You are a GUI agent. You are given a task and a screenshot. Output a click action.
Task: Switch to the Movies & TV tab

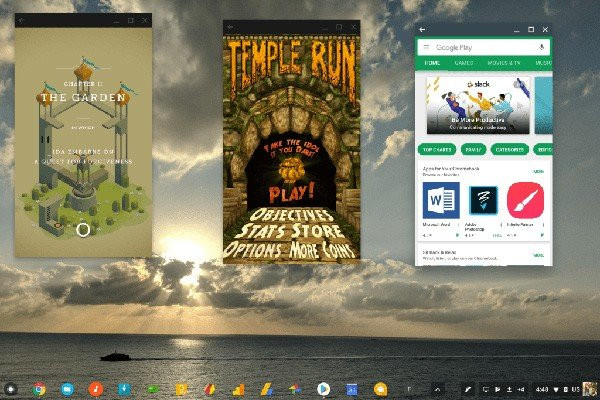505,62
